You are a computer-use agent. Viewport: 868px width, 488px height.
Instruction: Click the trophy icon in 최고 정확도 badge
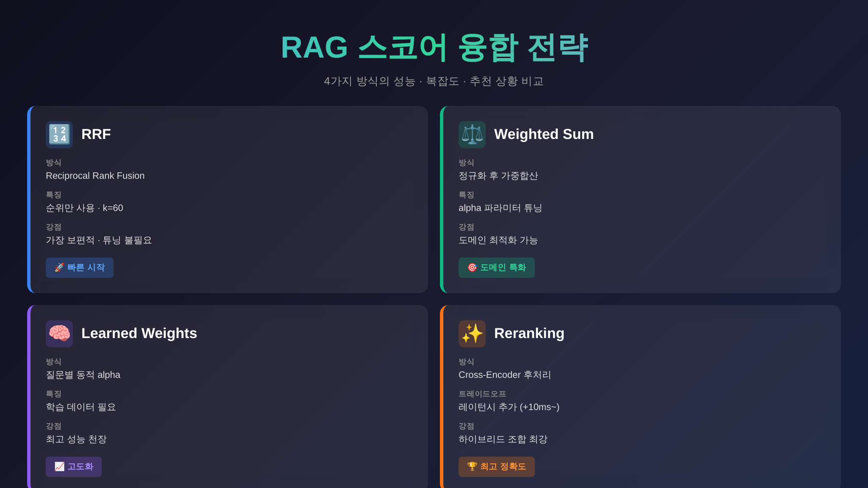[x=472, y=466]
